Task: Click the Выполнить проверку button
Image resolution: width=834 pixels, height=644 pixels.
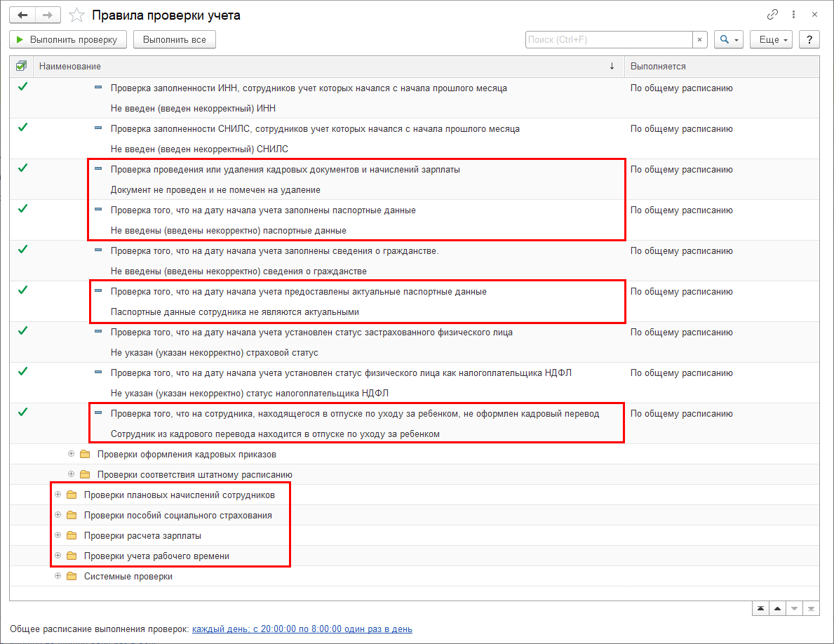Action: tap(68, 40)
